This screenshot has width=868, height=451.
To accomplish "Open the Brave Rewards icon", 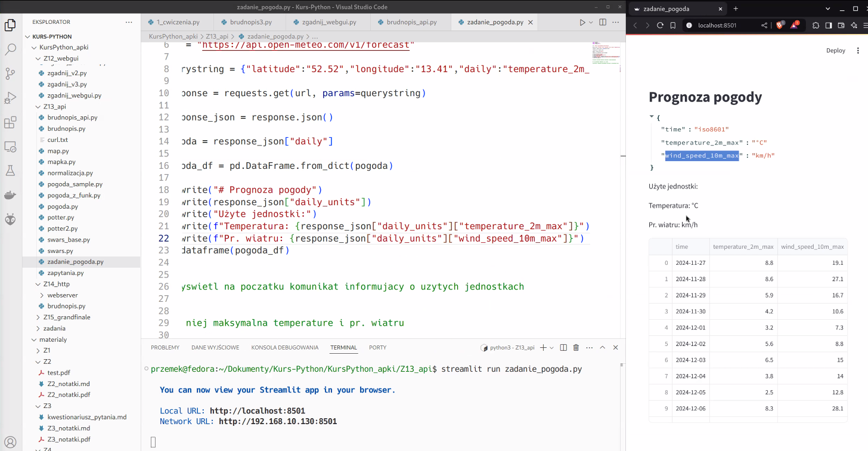I will pos(795,25).
